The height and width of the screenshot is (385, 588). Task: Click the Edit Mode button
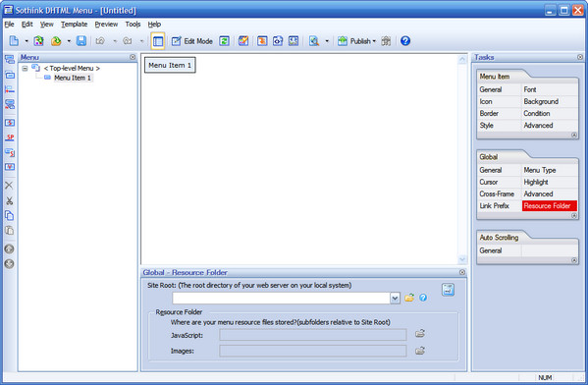192,41
